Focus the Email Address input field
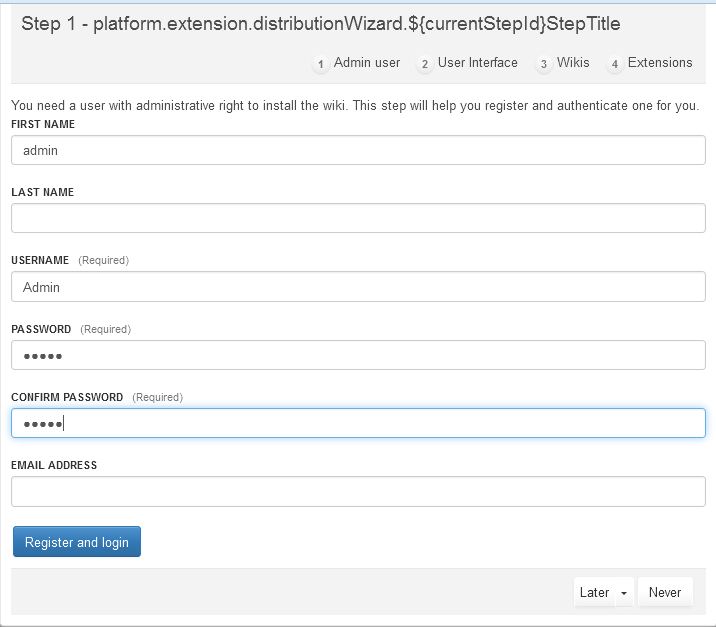This screenshot has height=627, width=716. (358, 491)
